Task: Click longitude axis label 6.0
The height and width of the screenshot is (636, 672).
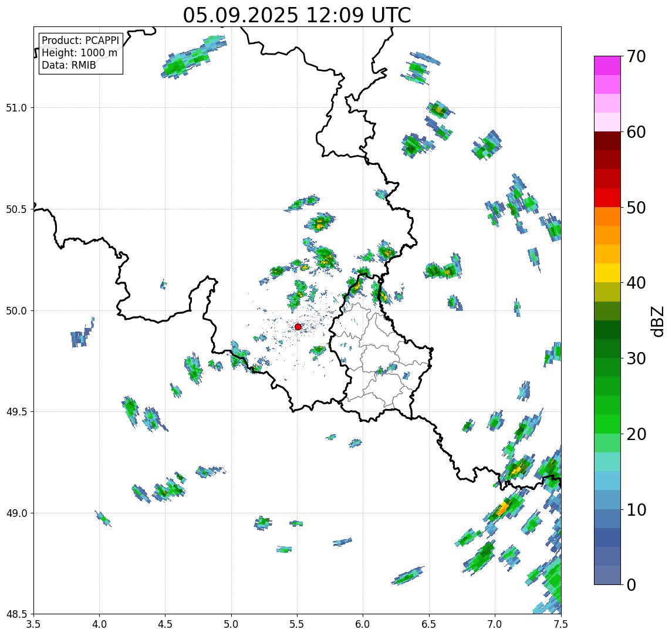Action: (x=363, y=624)
